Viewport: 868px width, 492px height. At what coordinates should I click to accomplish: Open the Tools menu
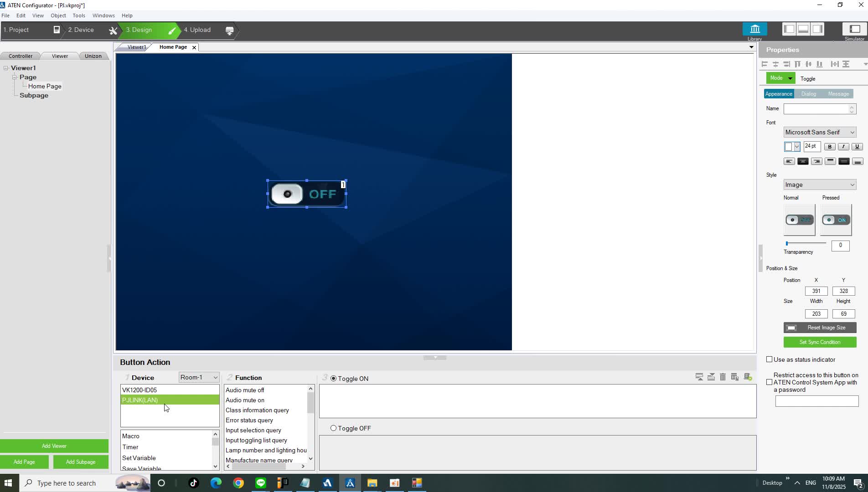point(79,15)
